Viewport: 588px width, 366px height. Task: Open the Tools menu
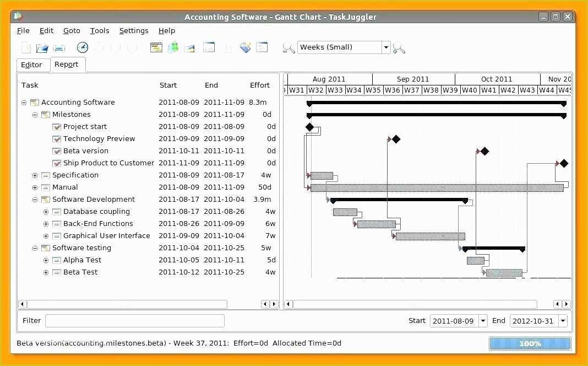coord(100,31)
